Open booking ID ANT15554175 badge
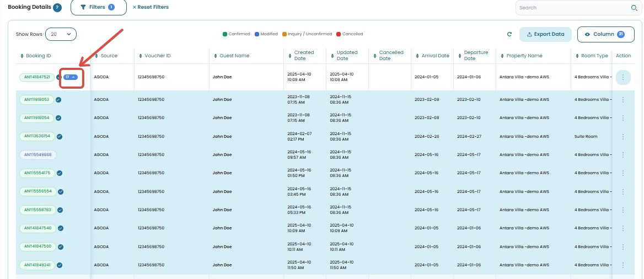The width and height of the screenshot is (644, 279). point(37,173)
